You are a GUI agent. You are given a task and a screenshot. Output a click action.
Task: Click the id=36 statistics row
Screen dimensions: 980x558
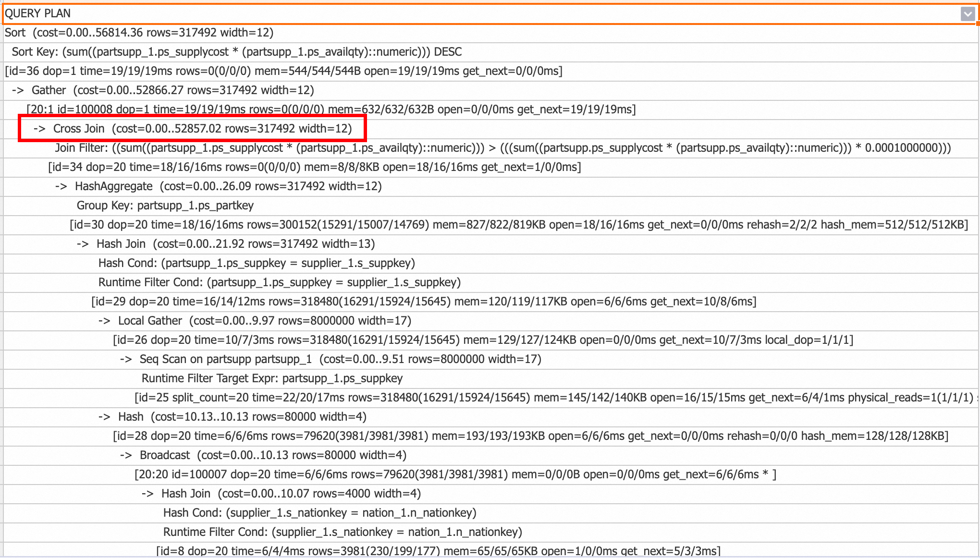coord(283,71)
